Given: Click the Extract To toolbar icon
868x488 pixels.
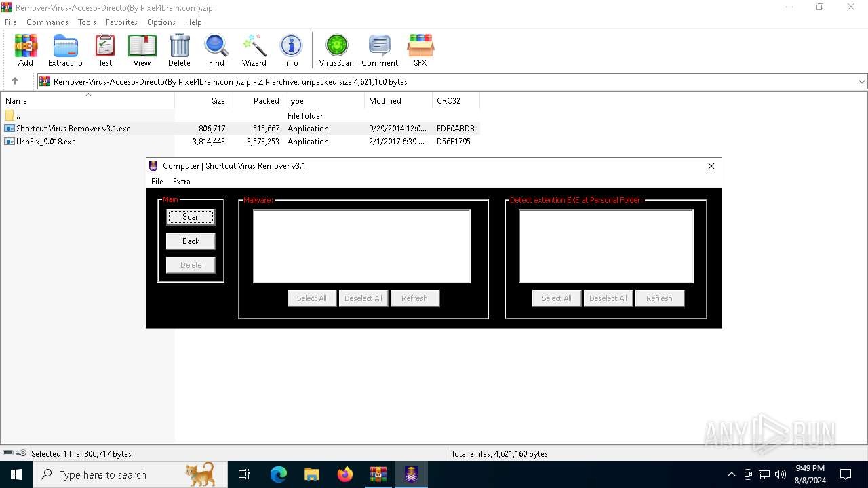Looking at the screenshot, I should (65, 50).
